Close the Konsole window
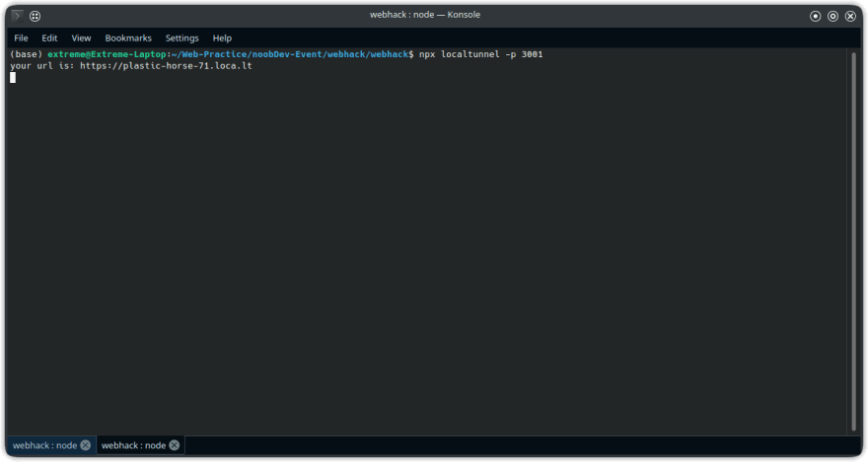The width and height of the screenshot is (868, 462). [x=850, y=16]
